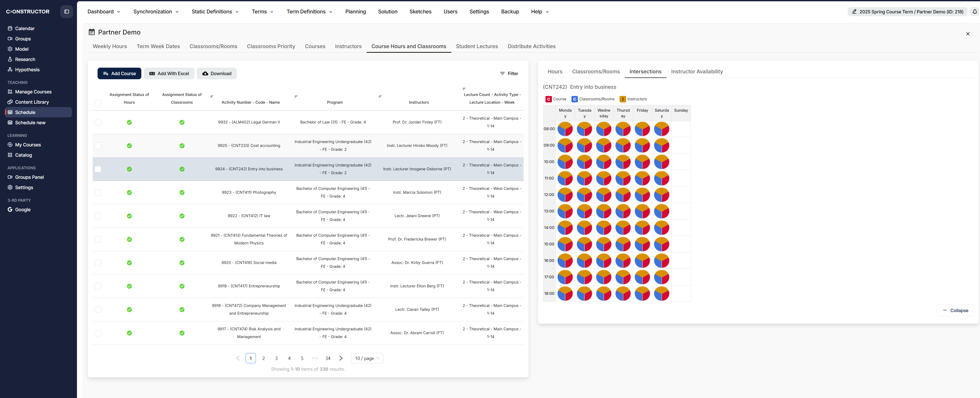Check the Entry into business row checkbox
The height and width of the screenshot is (398, 980).
pos(98,169)
